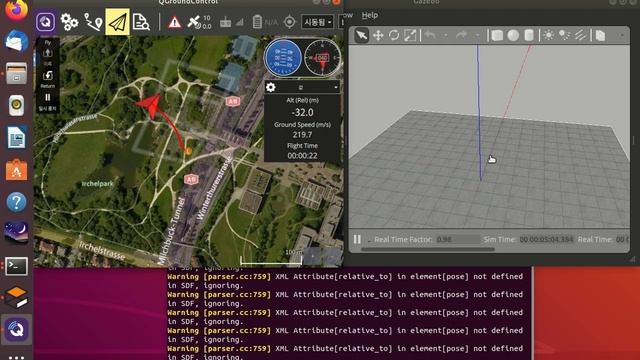
Task: Show RC radio signal indicator
Action: click(231, 22)
